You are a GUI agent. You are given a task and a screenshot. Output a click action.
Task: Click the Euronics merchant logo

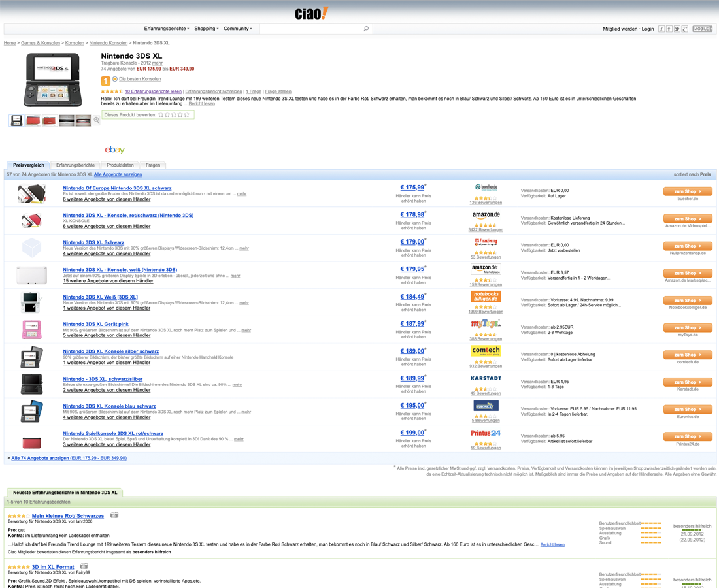tap(486, 406)
